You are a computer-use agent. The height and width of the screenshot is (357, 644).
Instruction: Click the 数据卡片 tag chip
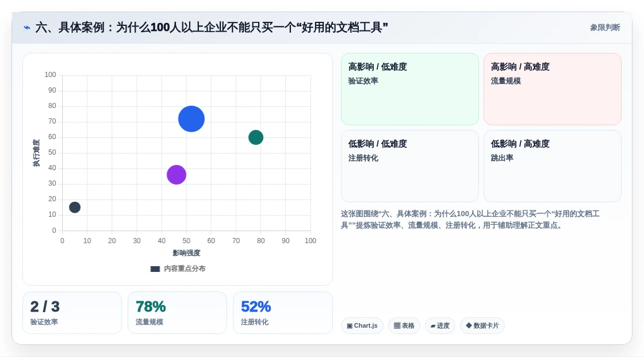(482, 326)
